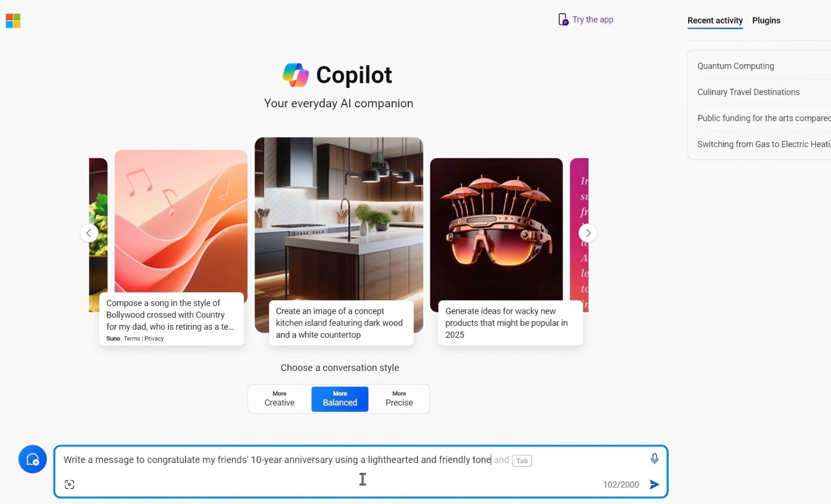Select More Precise conversation style
The height and width of the screenshot is (504, 831).
tap(399, 399)
